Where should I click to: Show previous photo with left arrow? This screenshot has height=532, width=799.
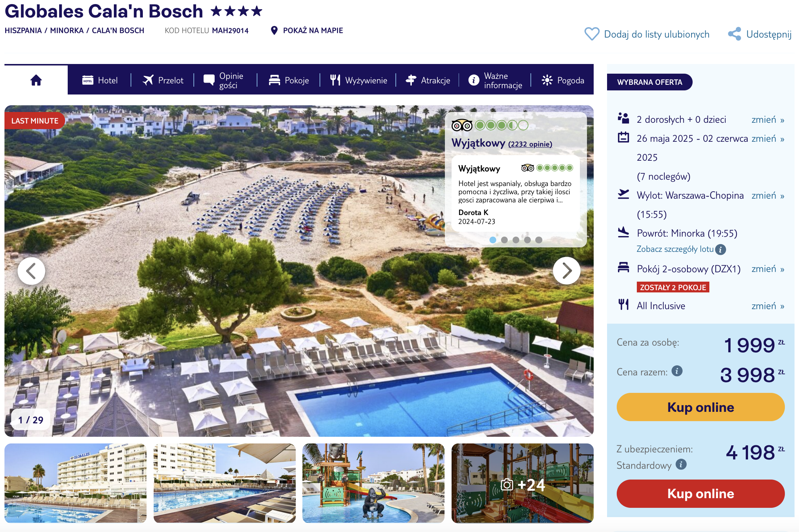coord(32,271)
